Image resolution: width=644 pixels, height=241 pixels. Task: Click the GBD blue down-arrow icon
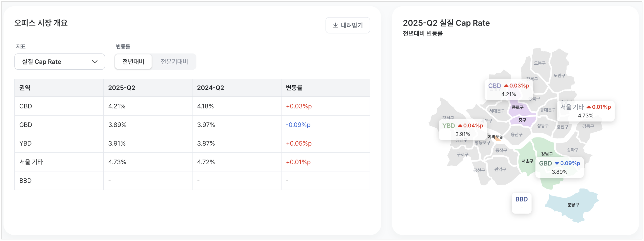point(557,163)
